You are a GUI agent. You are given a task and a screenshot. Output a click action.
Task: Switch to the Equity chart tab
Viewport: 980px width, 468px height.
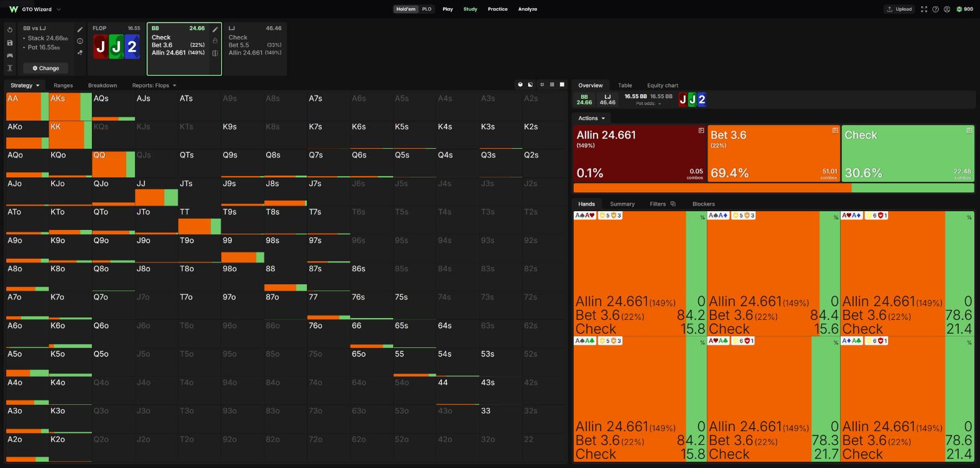662,85
